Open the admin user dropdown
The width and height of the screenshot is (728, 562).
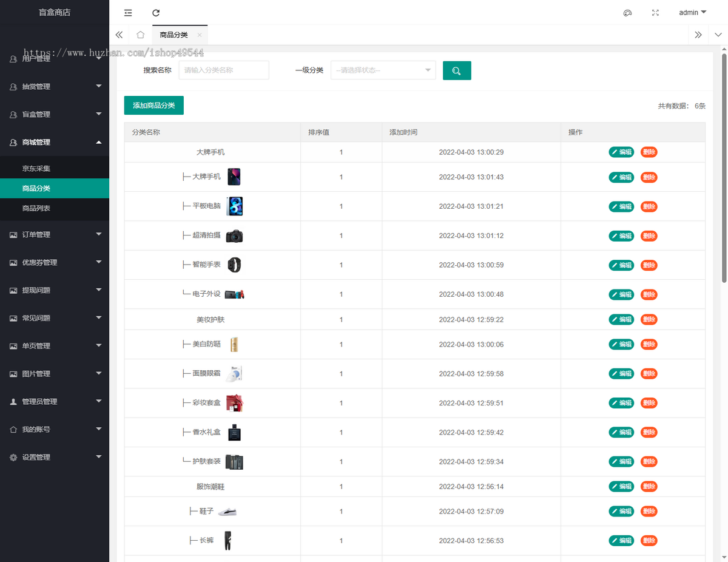click(692, 13)
